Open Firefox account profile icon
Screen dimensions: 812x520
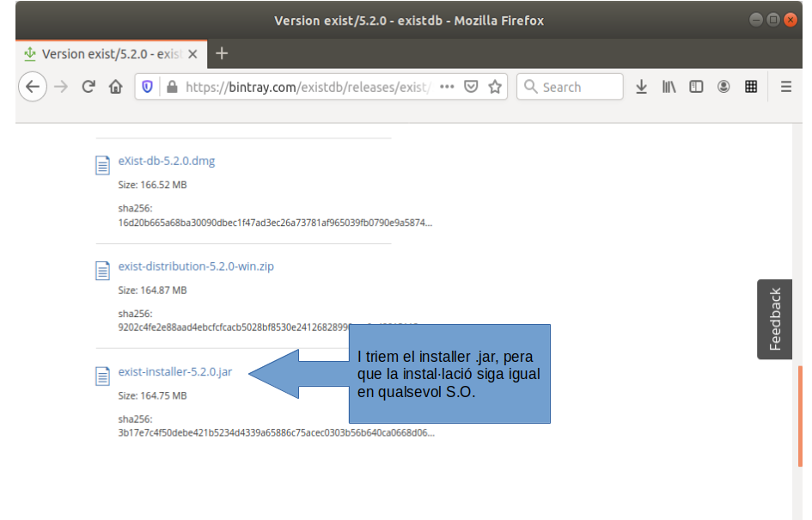[x=723, y=87]
